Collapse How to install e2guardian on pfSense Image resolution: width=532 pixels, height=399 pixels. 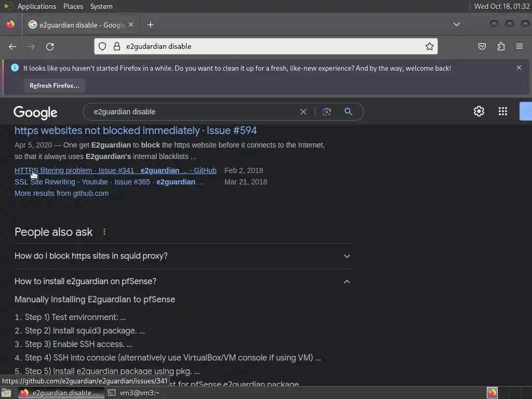(x=183, y=281)
